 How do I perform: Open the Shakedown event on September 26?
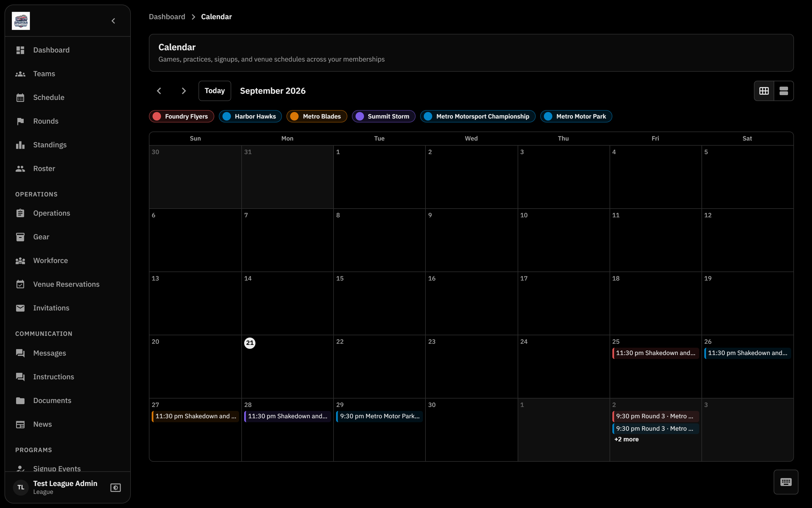point(747,353)
